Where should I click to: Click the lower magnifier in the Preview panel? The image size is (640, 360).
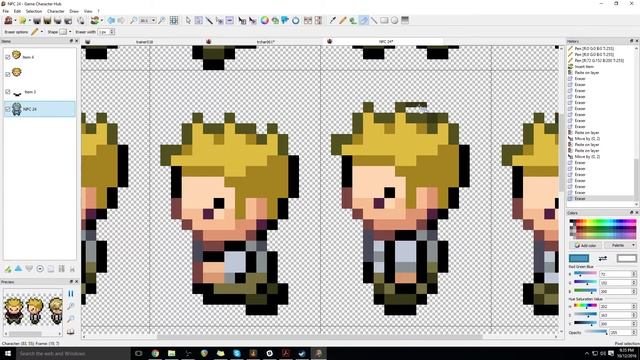71,319
